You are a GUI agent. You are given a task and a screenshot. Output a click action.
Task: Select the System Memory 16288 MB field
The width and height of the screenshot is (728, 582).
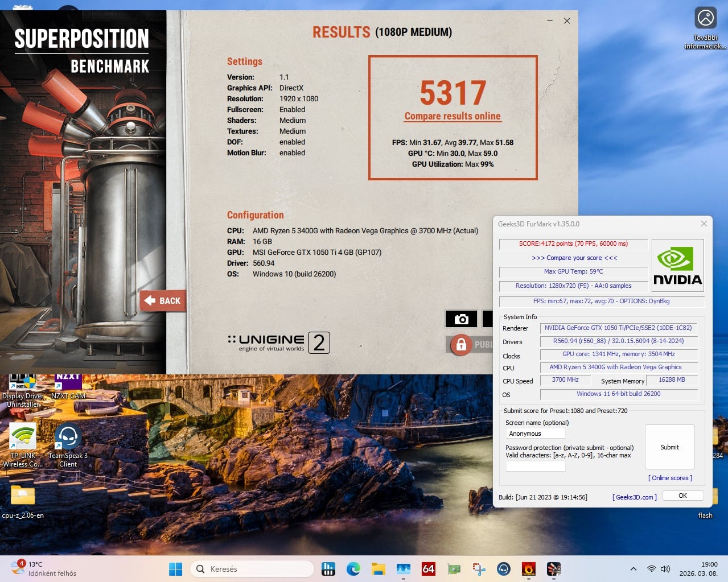pos(672,380)
